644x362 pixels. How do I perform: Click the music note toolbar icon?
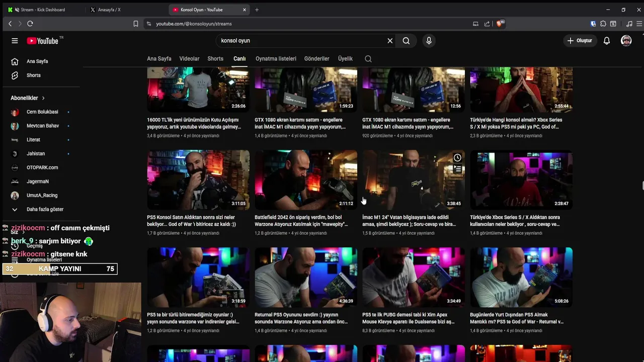[x=629, y=24]
